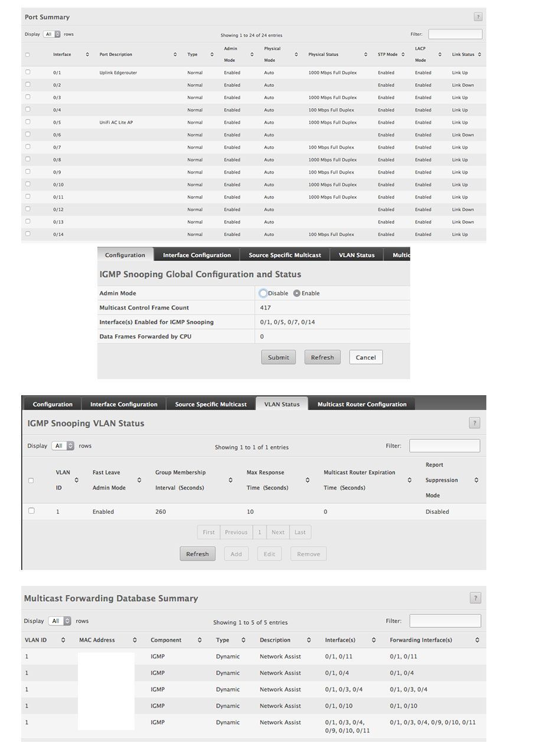533x756 pixels.
Task: Select Disable for IGMP Admin Mode
Action: pyautogui.click(x=263, y=293)
